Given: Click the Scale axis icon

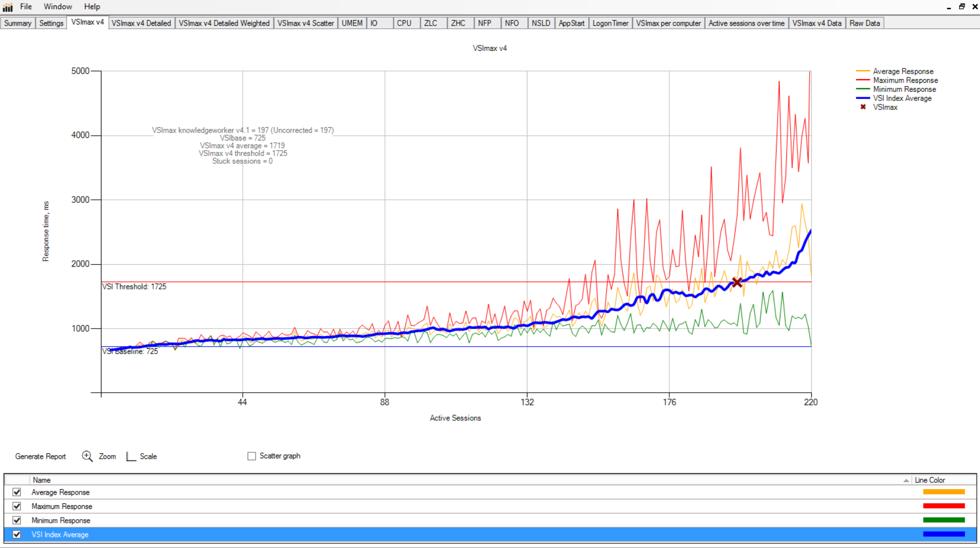Looking at the screenshot, I should point(131,456).
